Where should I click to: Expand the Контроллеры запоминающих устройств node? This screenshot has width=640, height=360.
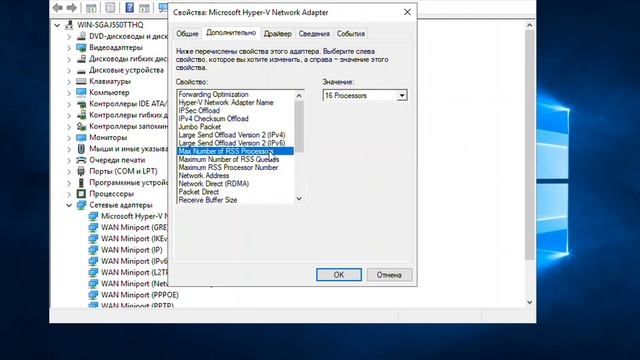[69, 127]
